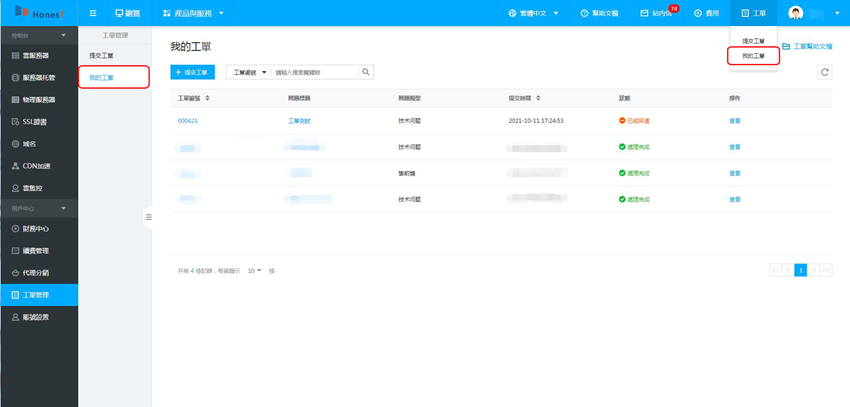The image size is (850, 407).
Task: Click the secondary panel collapse handle
Action: pos(148,217)
